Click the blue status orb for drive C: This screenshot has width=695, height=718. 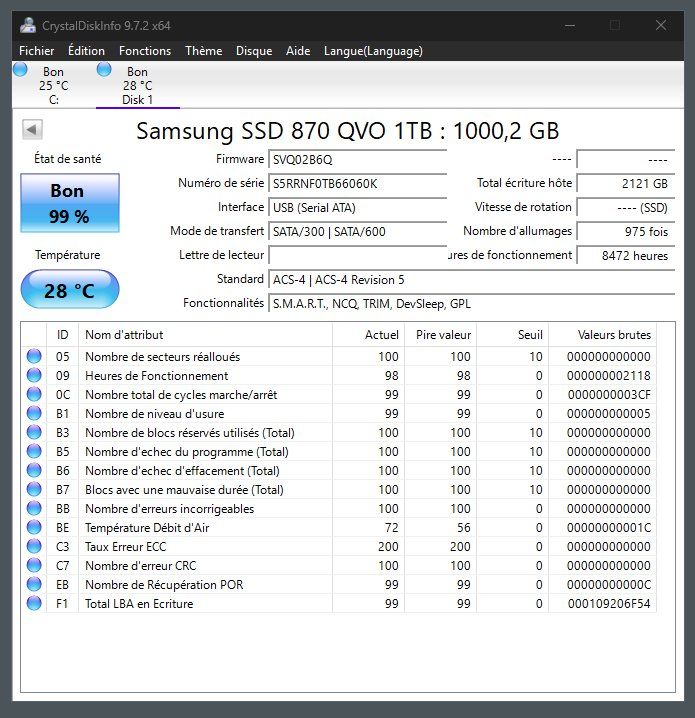point(20,70)
